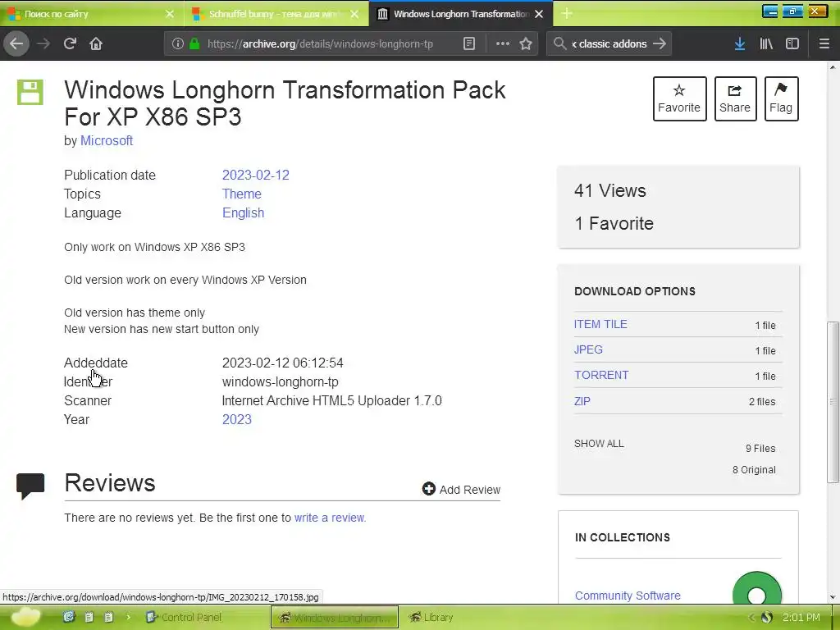The width and height of the screenshot is (840, 630).
Task: Click the green Community Software collection thumbnail
Action: pyautogui.click(x=757, y=587)
